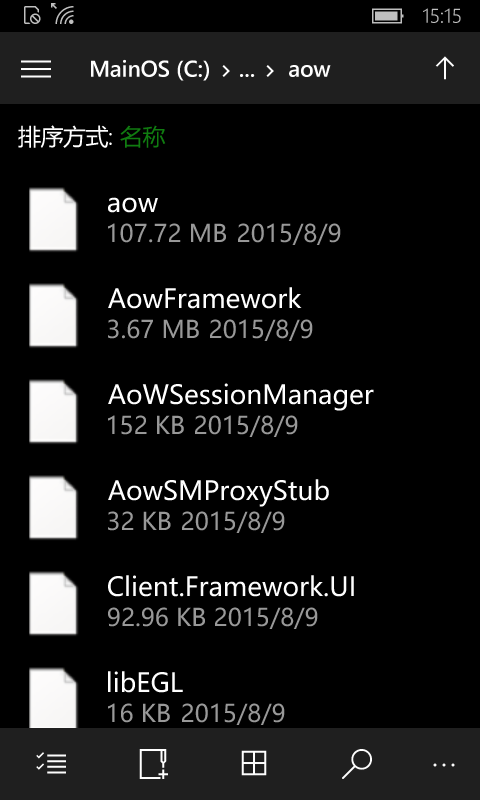The height and width of the screenshot is (800, 480).
Task: Tap the battery indicator in status bar
Action: tap(388, 16)
